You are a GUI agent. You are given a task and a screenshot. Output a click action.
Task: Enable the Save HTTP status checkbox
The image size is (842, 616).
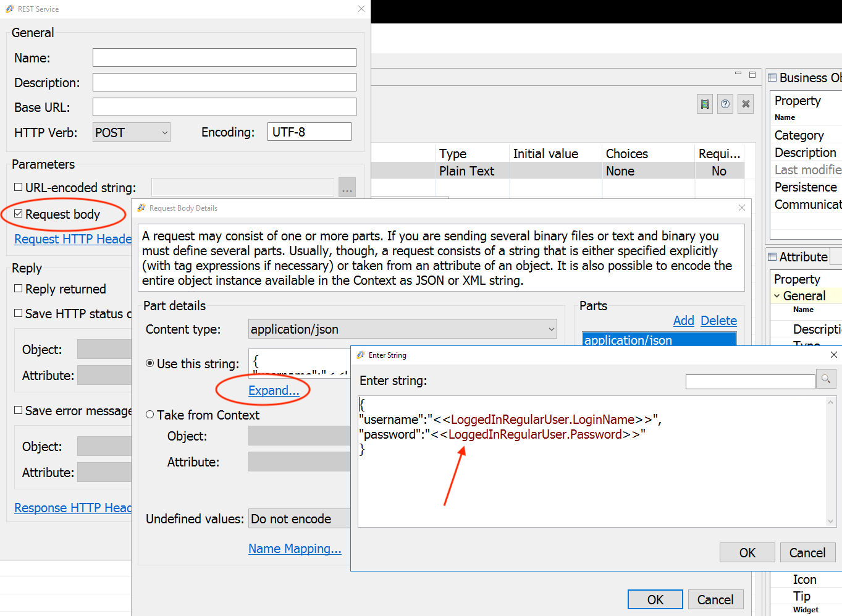(19, 313)
